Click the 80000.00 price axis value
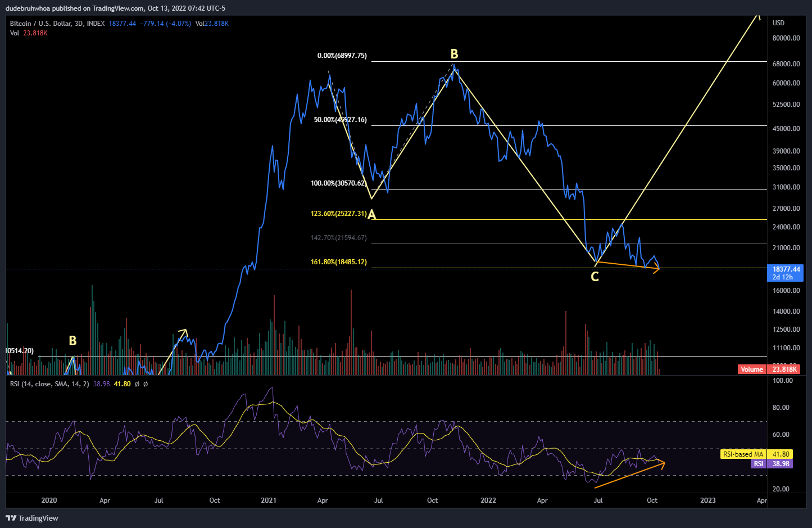Image resolution: width=812 pixels, height=528 pixels. click(786, 38)
